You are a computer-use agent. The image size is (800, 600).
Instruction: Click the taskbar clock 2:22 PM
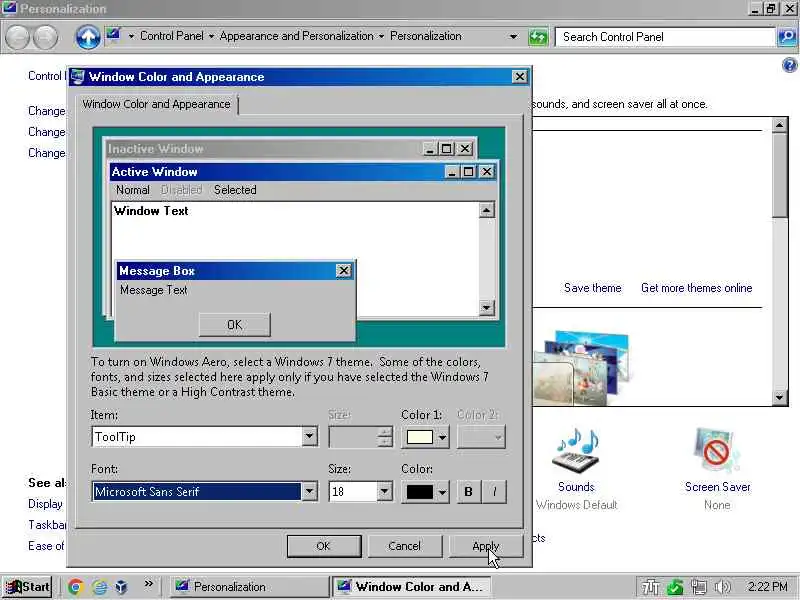(767, 587)
